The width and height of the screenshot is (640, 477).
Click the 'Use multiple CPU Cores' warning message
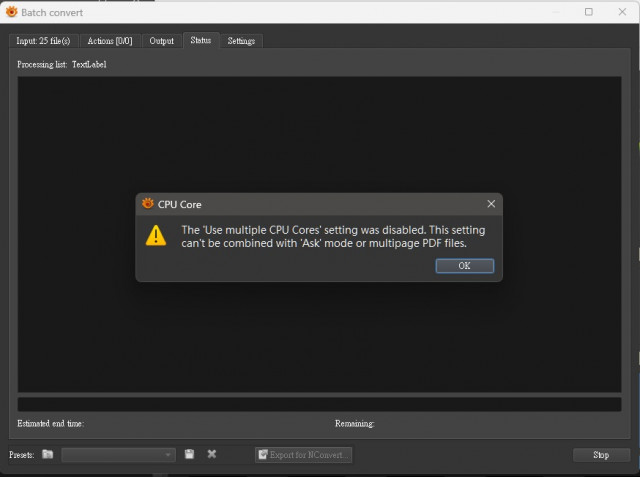[x=333, y=237]
